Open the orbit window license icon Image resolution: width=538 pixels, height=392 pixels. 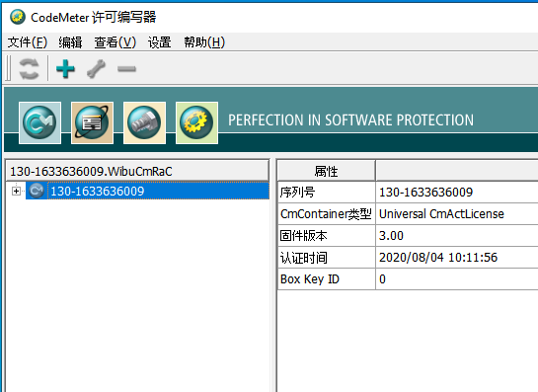(x=92, y=122)
